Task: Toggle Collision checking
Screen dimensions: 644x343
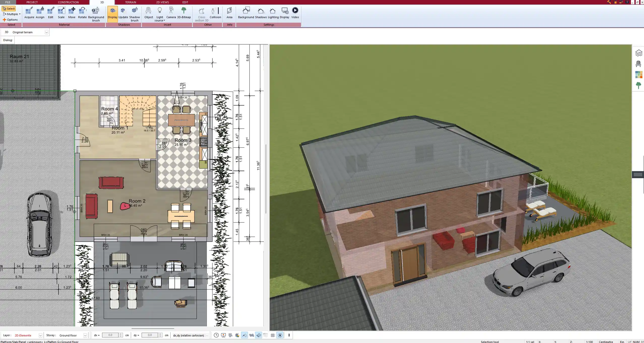Action: (215, 13)
